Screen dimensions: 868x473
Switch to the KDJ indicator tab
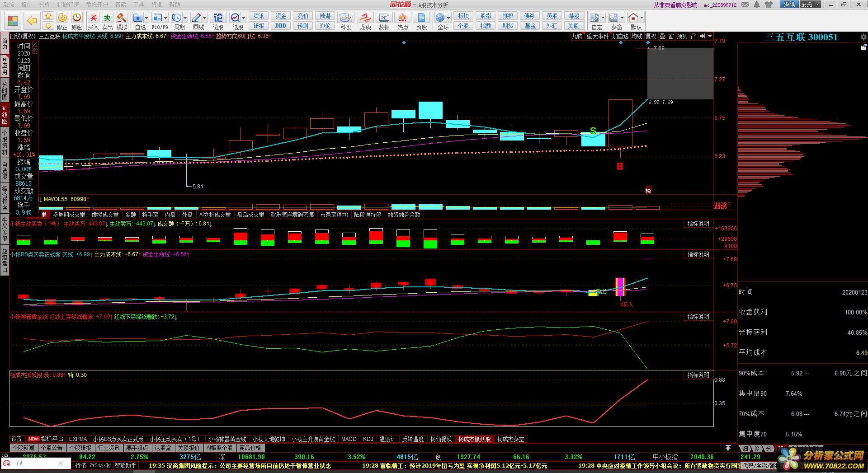368,439
